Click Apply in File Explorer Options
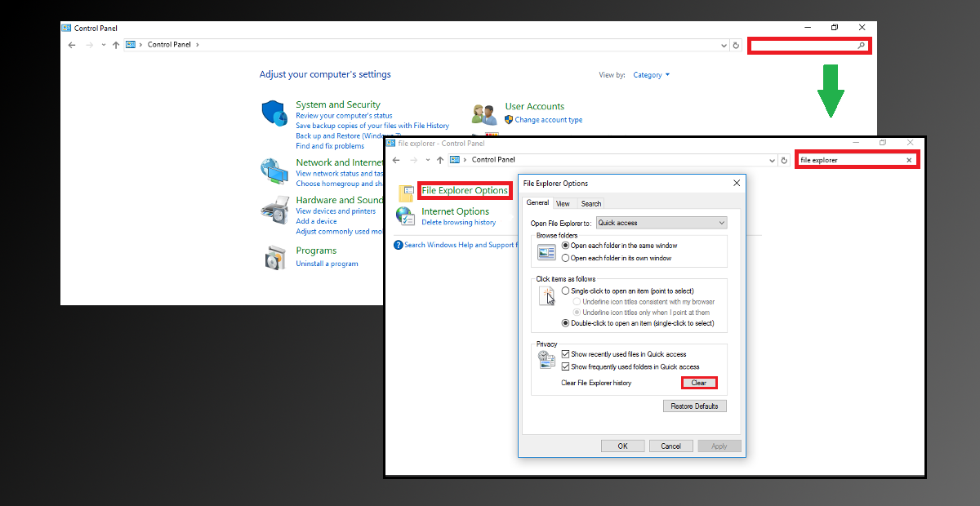This screenshot has width=980, height=506. tap(719, 446)
